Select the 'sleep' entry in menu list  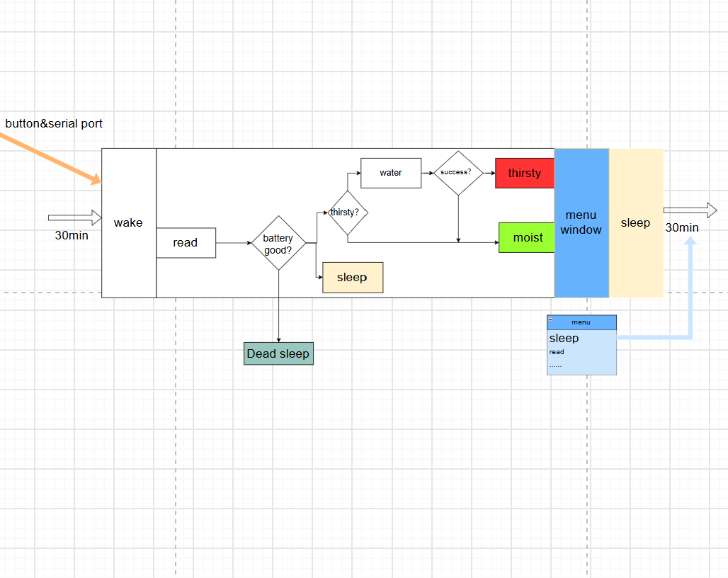(581, 338)
